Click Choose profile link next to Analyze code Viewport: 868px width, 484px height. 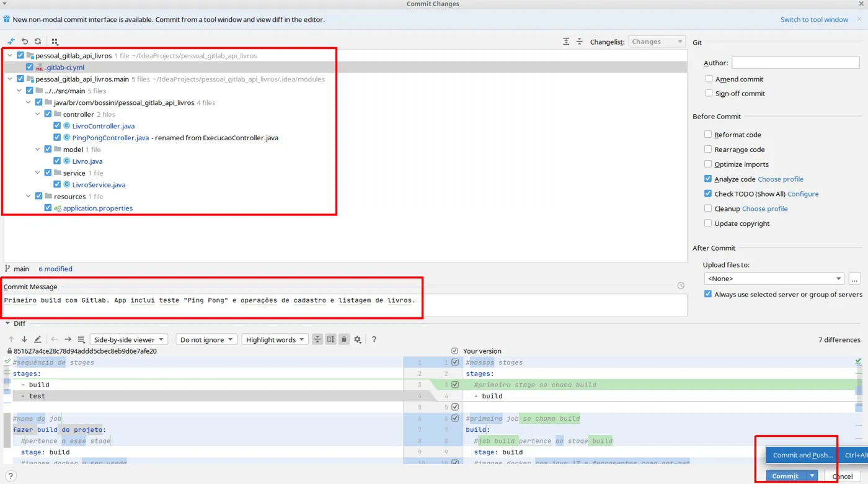(781, 179)
